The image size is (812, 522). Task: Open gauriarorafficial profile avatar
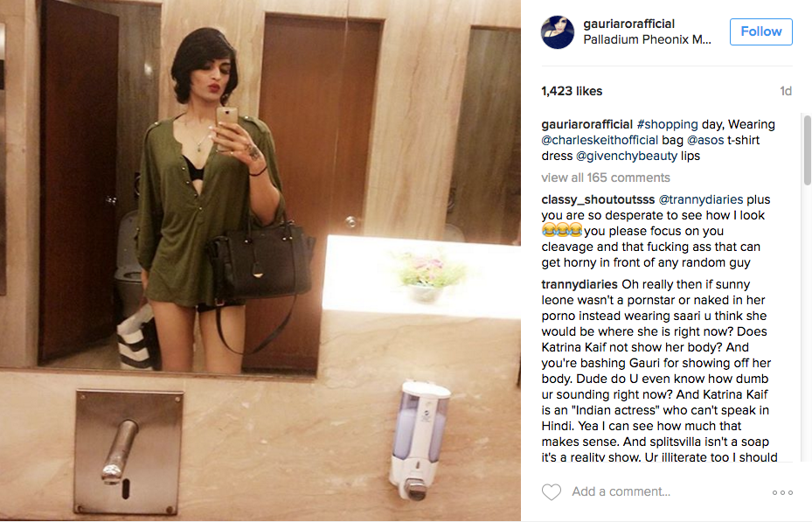click(x=558, y=32)
